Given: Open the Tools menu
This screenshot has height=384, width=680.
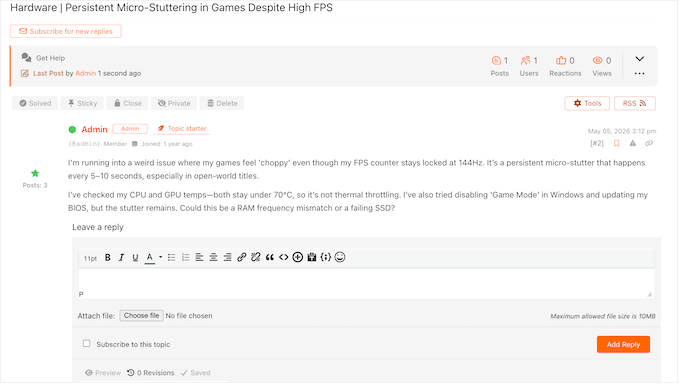Looking at the screenshot, I should tap(587, 104).
